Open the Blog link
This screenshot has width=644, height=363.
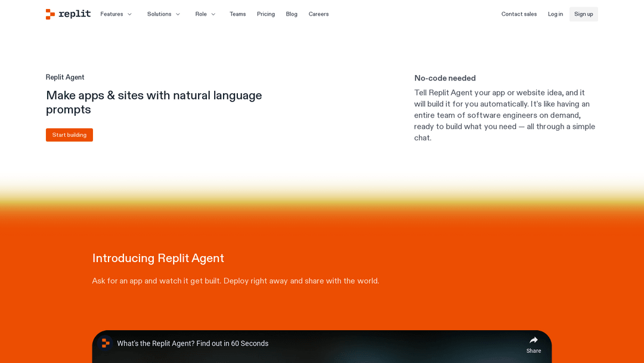click(292, 14)
